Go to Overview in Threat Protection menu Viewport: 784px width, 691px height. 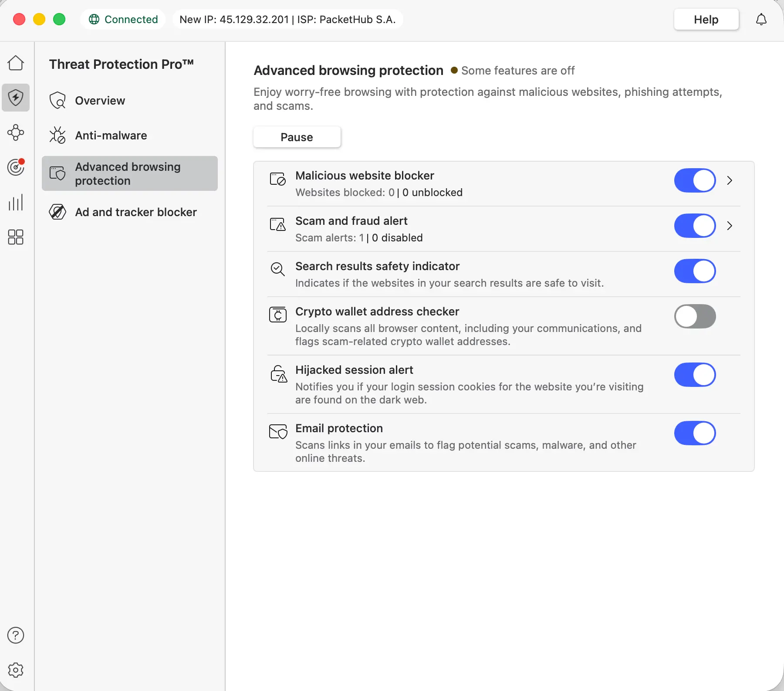(100, 101)
